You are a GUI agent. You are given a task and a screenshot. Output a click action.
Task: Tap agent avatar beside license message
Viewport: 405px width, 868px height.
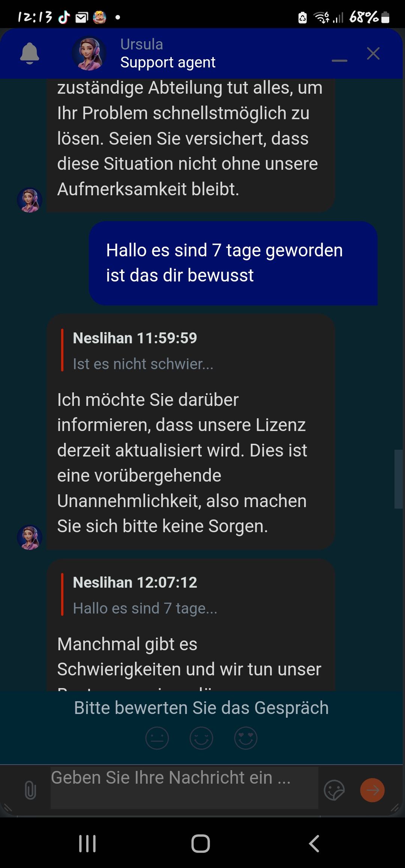[30, 537]
